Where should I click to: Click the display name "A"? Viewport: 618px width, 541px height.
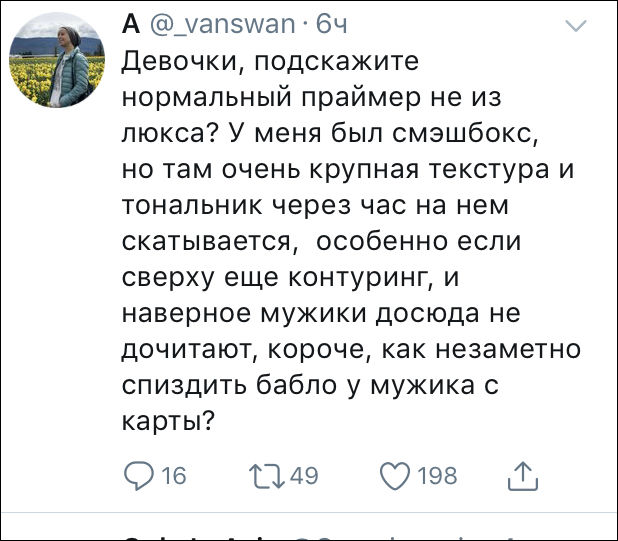click(130, 22)
